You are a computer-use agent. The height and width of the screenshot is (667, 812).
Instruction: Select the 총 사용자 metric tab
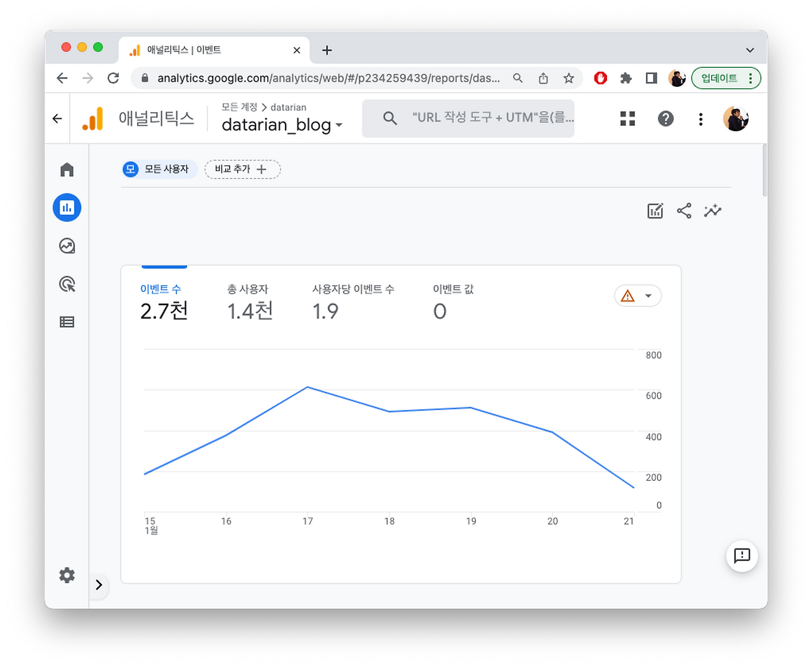(250, 302)
